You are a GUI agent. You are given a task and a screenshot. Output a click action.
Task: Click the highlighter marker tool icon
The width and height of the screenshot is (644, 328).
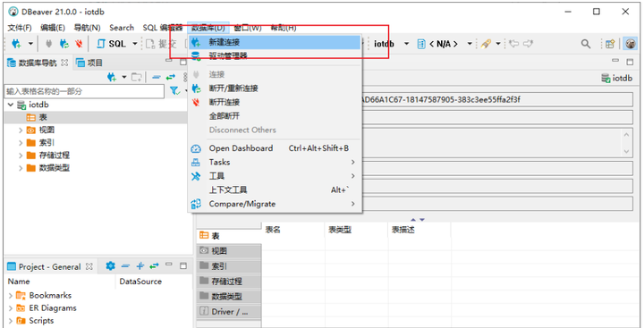[486, 44]
